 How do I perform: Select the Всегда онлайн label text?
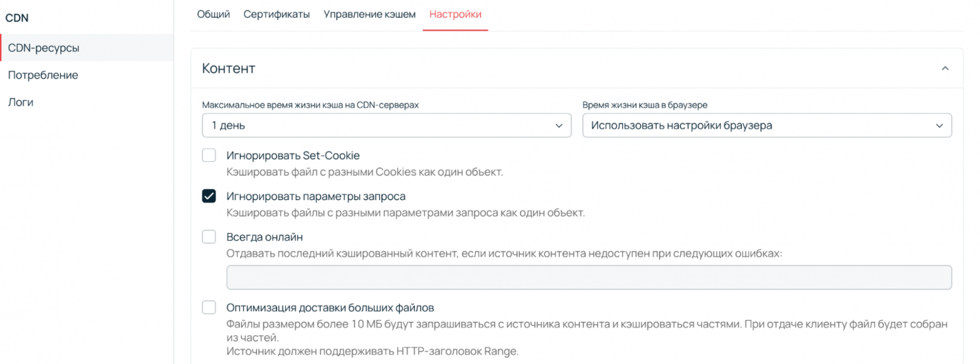tap(265, 237)
